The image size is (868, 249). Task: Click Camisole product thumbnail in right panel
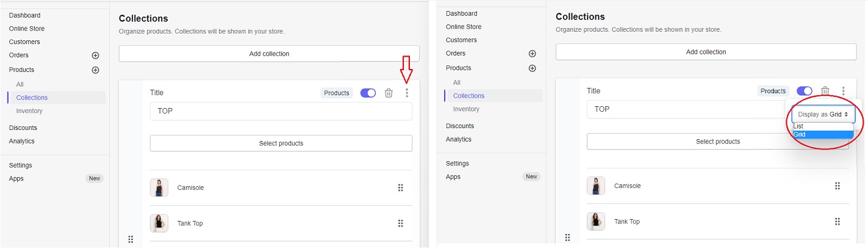(x=596, y=186)
